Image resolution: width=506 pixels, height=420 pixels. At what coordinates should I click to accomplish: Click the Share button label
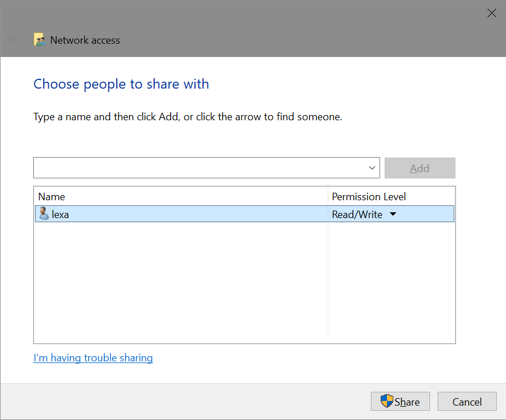click(407, 402)
